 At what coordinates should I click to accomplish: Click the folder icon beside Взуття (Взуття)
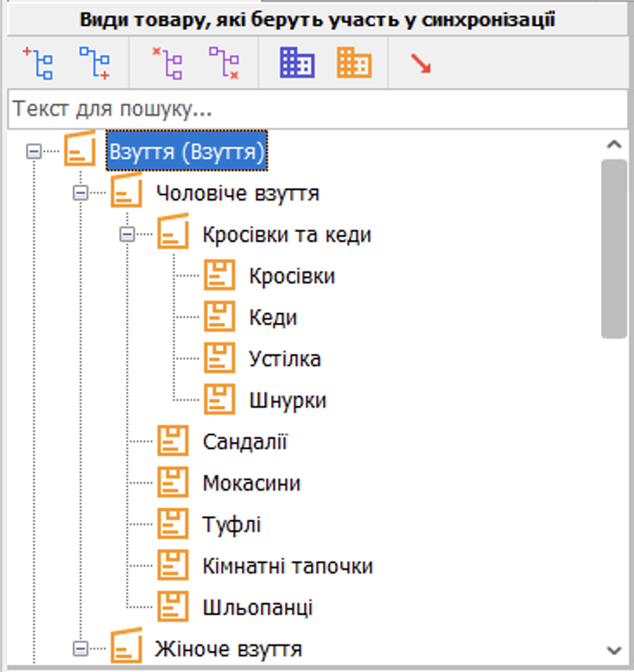[79, 149]
